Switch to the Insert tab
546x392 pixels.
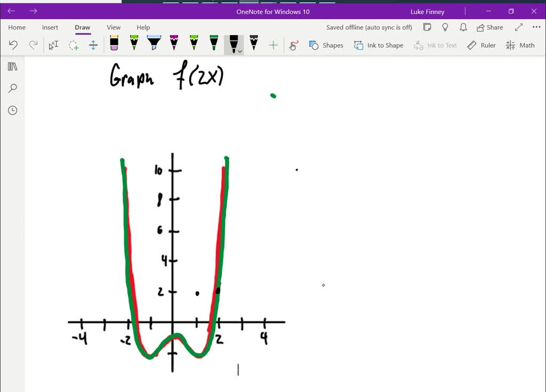50,27
